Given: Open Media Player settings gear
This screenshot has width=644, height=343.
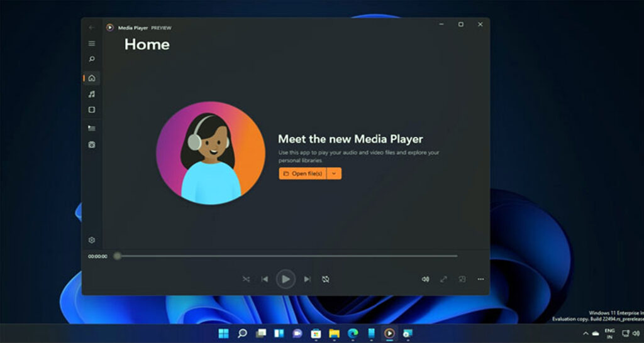Looking at the screenshot, I should pos(92,240).
